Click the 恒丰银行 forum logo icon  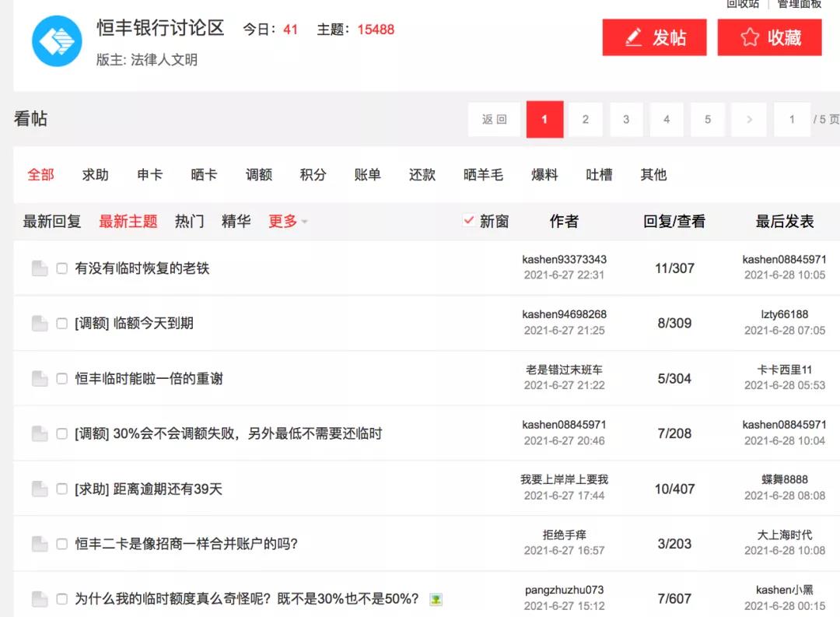(57, 41)
